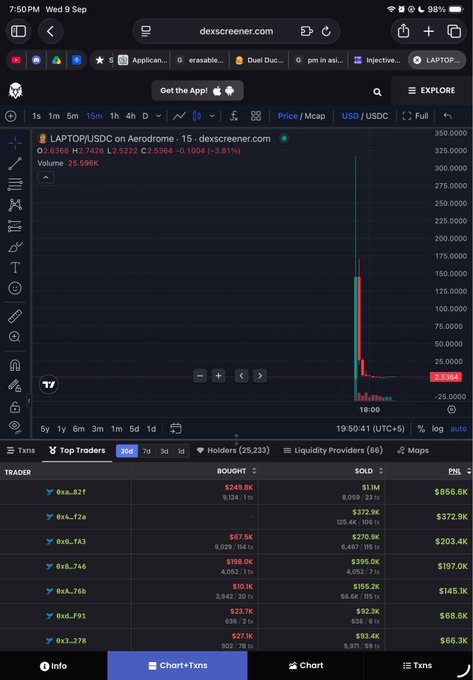Screen dimensions: 473x680
Task: Switch chart to 1s interval
Action: click(x=36, y=116)
